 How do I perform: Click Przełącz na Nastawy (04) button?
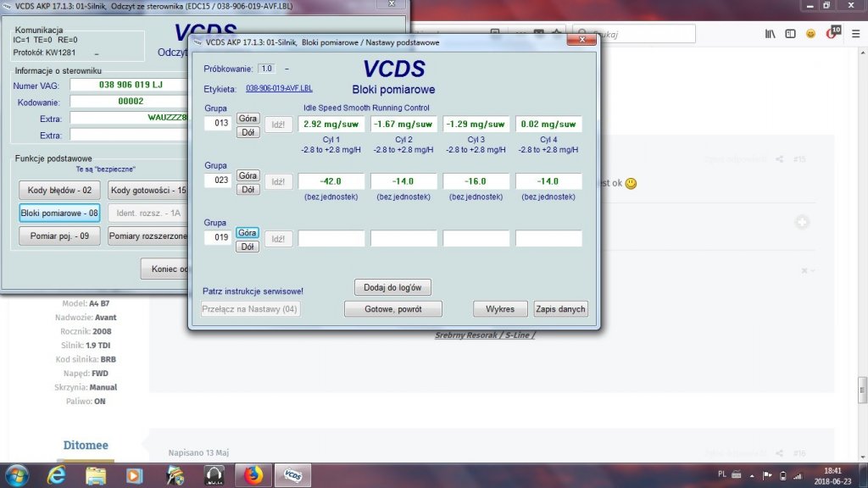tap(250, 308)
